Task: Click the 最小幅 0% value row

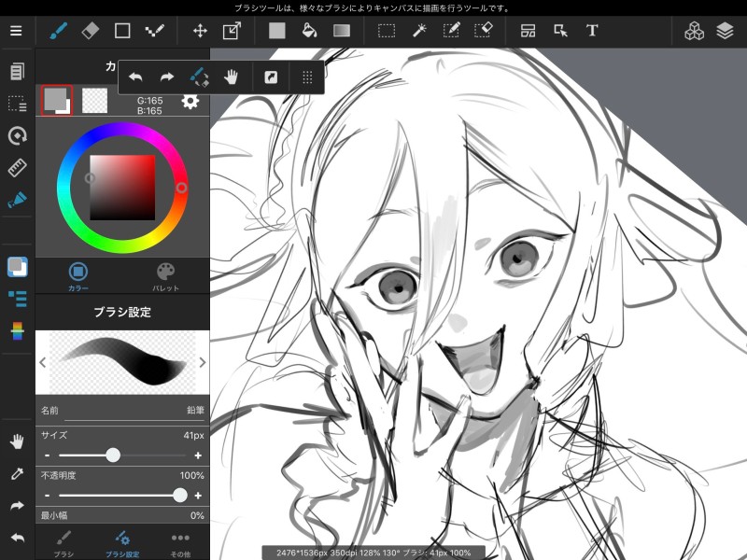Action: 122,515
